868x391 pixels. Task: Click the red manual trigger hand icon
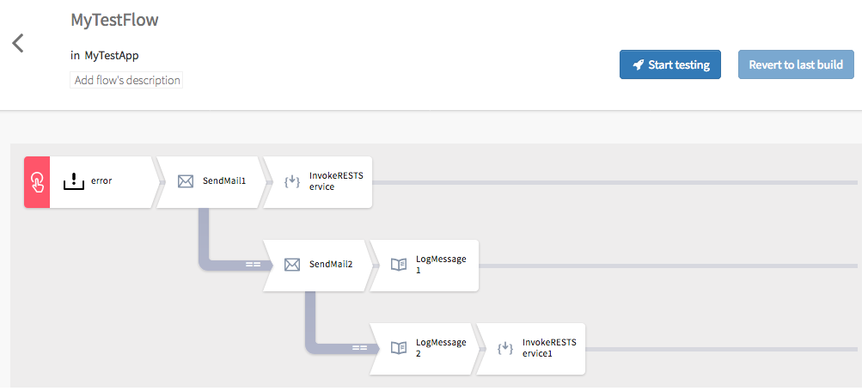(37, 182)
